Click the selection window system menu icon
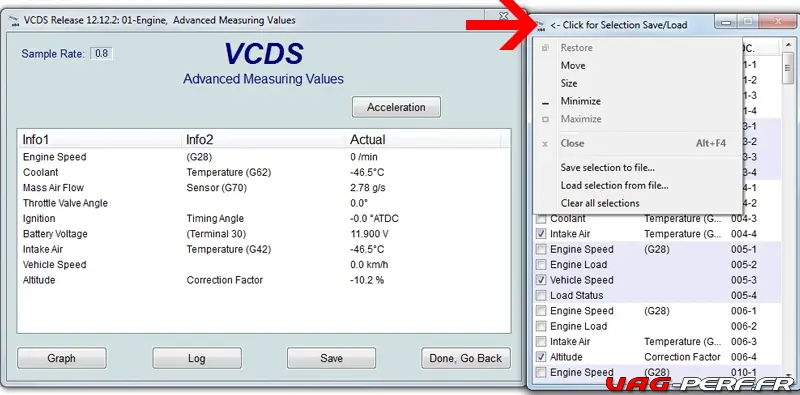Image resolution: width=800 pixels, height=395 pixels. click(x=541, y=25)
